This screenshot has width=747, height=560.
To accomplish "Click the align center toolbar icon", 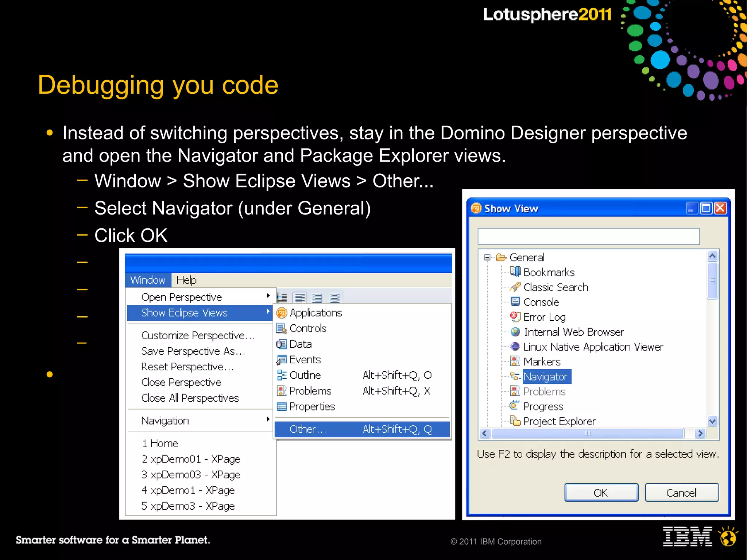I will [x=334, y=298].
